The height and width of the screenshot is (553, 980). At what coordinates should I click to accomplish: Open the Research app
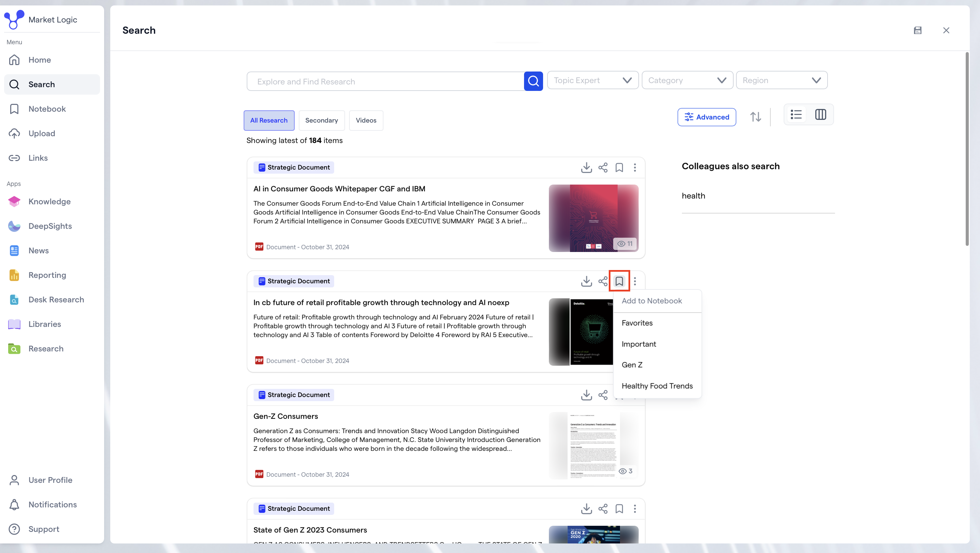(52, 349)
